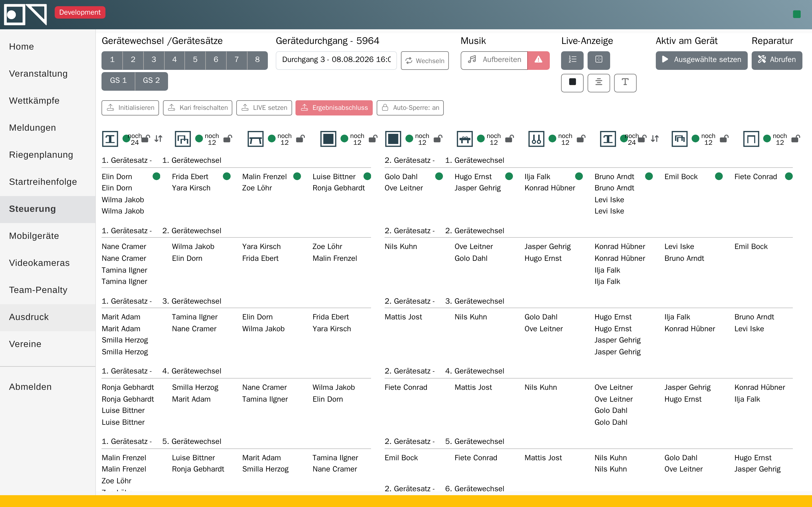Toggle the unlock icon beside the table apparatus
The image size is (812, 507).
point(300,139)
